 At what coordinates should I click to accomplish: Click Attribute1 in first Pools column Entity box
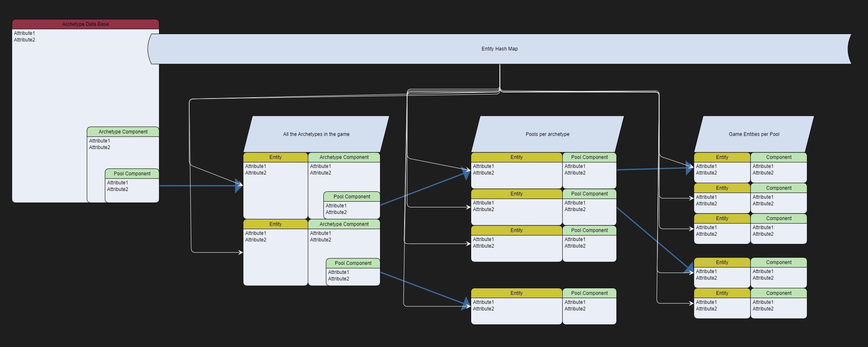tap(483, 166)
